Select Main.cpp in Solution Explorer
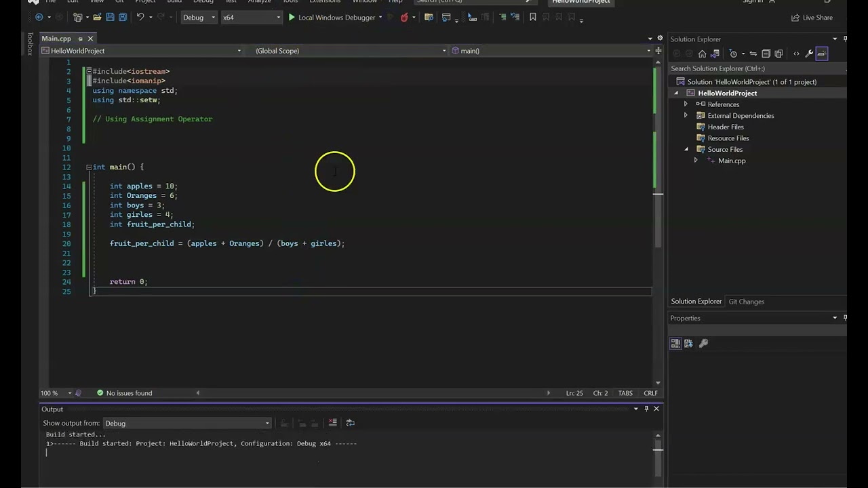This screenshot has height=488, width=868. coord(732,161)
